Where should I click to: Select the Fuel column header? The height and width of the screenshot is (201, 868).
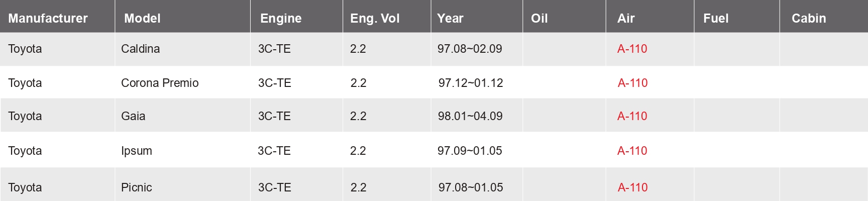[716, 19]
